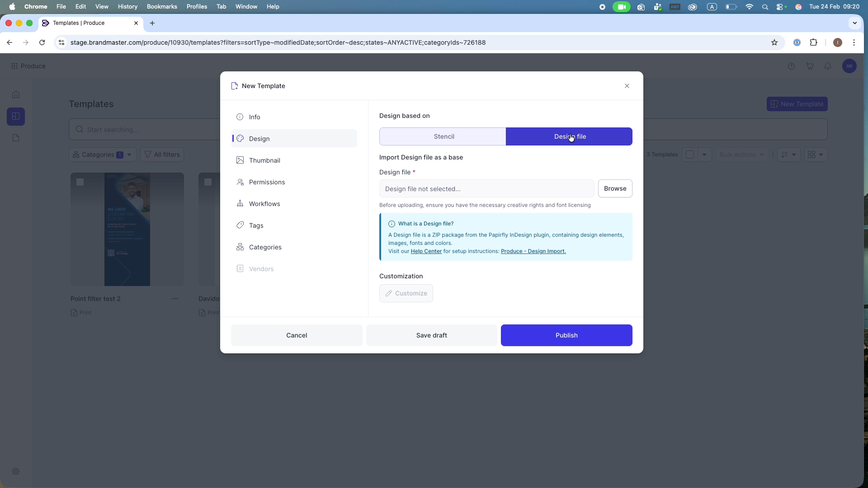Open a new browser tab
868x488 pixels.
point(152,23)
